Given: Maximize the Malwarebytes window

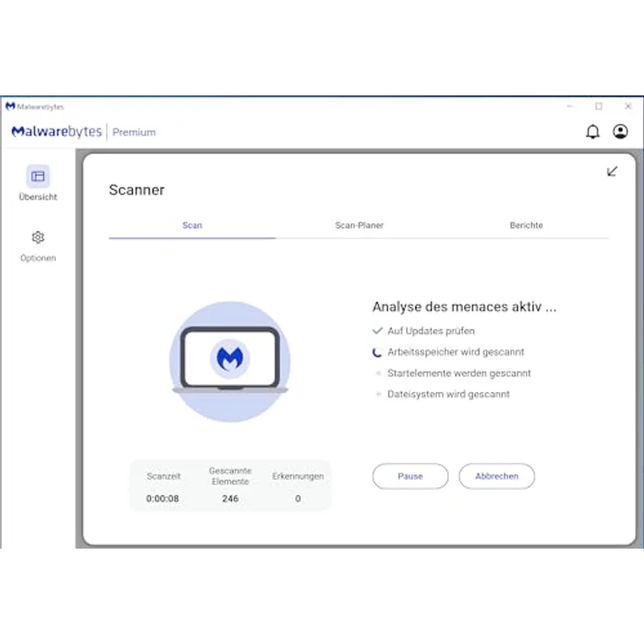Looking at the screenshot, I should pyautogui.click(x=598, y=107).
